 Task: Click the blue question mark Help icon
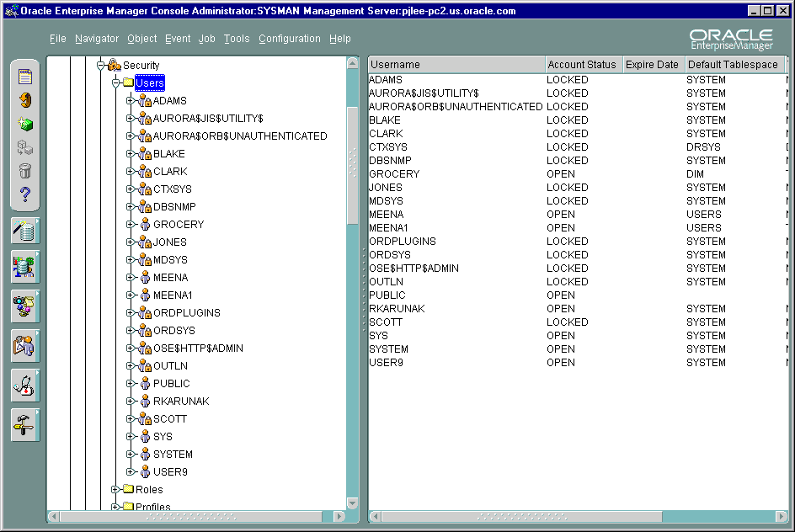(x=25, y=194)
